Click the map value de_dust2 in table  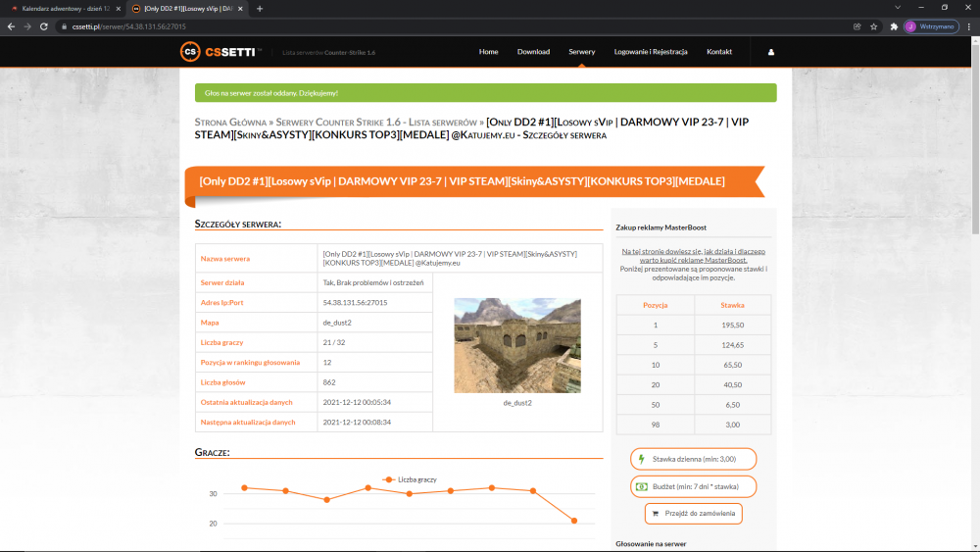click(x=337, y=323)
